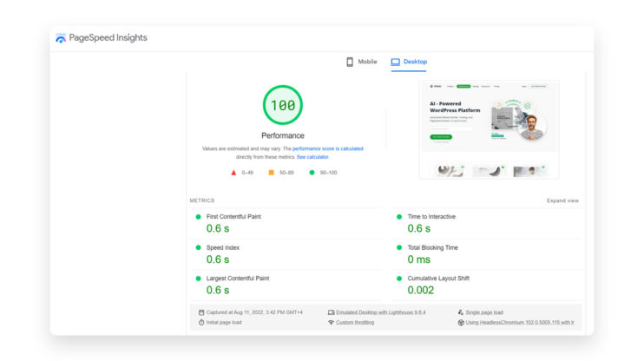644x361 pixels.
Task: Click the green dot beside Time to Interactive
Action: (399, 217)
